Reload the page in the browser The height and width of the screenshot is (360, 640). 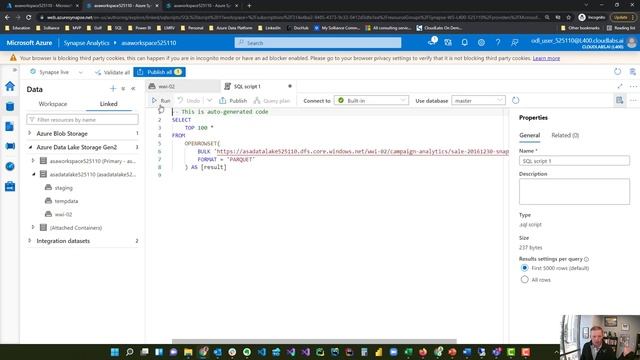click(x=29, y=18)
